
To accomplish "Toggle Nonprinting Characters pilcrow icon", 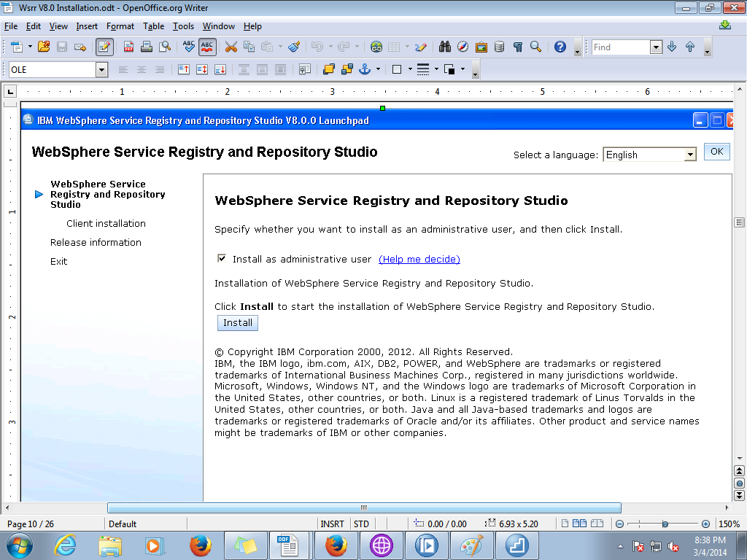I will [x=518, y=47].
